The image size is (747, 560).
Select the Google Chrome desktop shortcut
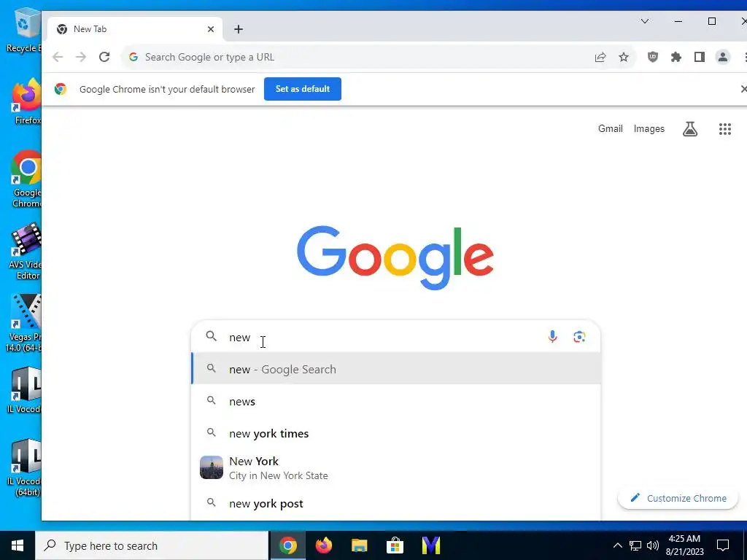coord(27,179)
